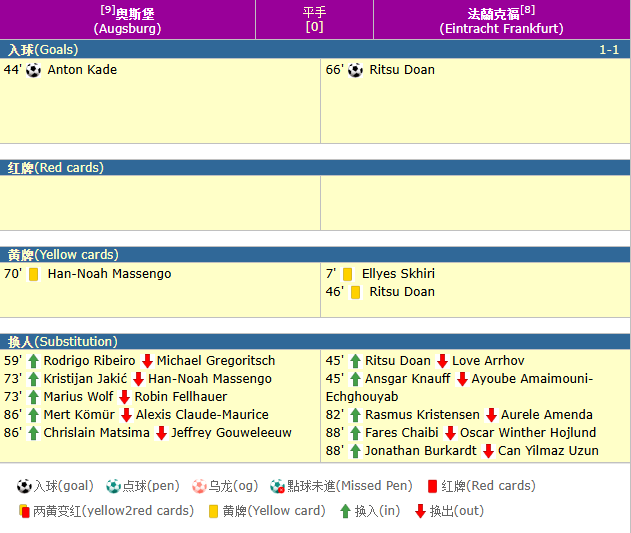
Task: Select the Eintracht Frankfurt team header
Action: 501,20
